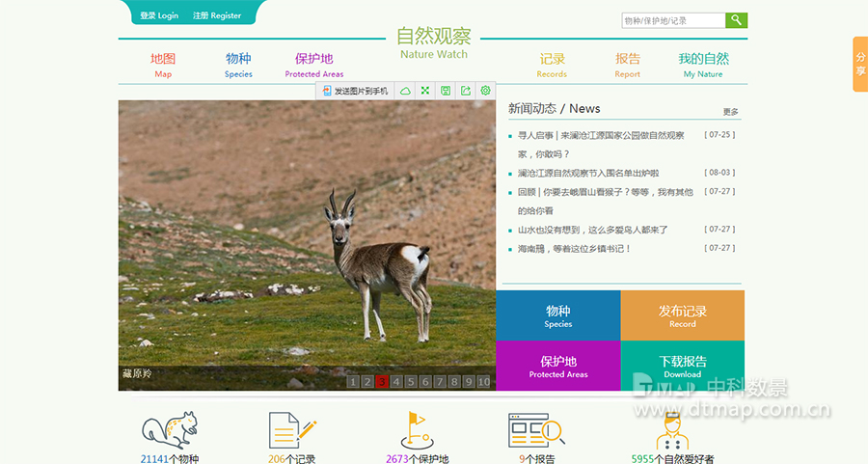Viewport: 868px width, 464px height.
Task: Click the save floppy disk icon
Action: coord(446,91)
